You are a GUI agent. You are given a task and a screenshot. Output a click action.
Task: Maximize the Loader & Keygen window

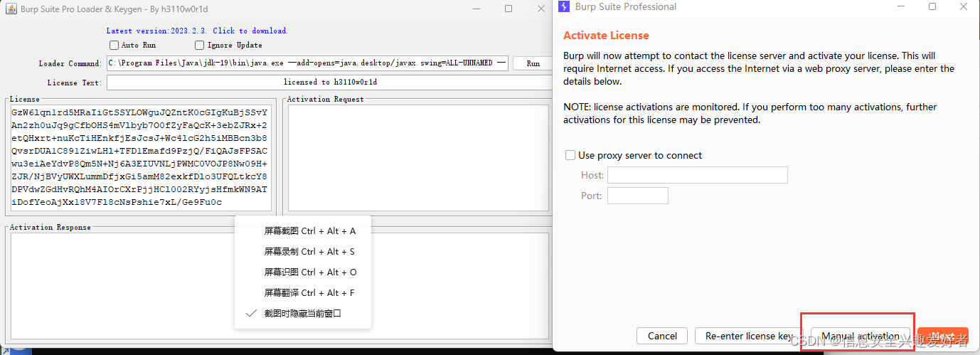click(x=508, y=9)
